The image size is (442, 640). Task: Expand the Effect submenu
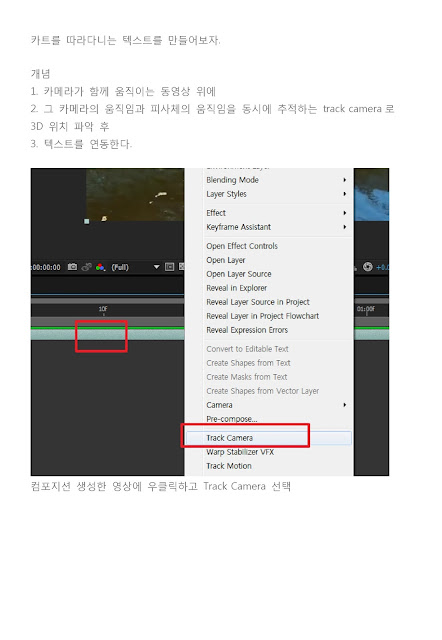[276, 213]
